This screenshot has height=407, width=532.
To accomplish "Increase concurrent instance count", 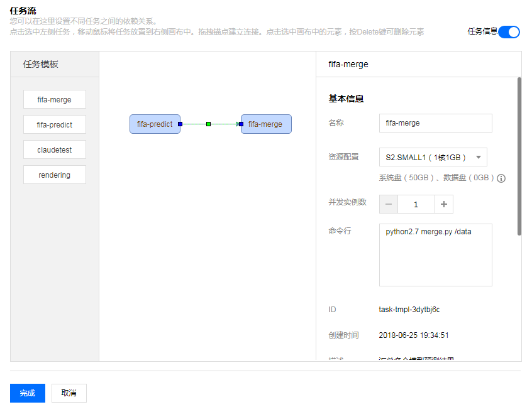I will click(444, 204).
